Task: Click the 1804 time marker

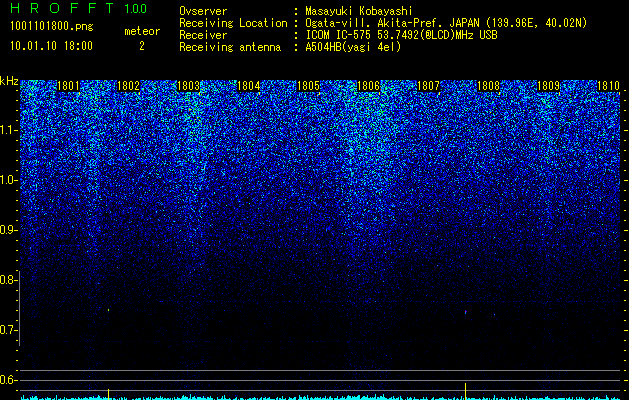Action: coord(249,86)
